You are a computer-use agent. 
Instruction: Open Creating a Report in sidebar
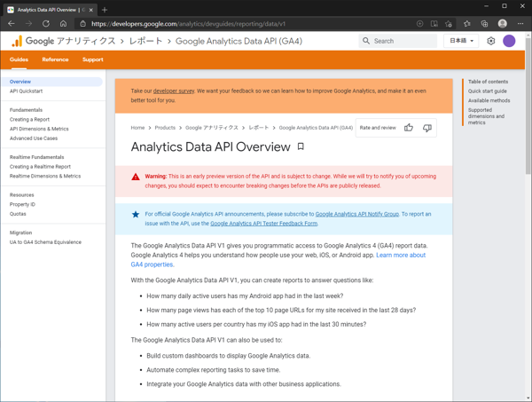[29, 120]
